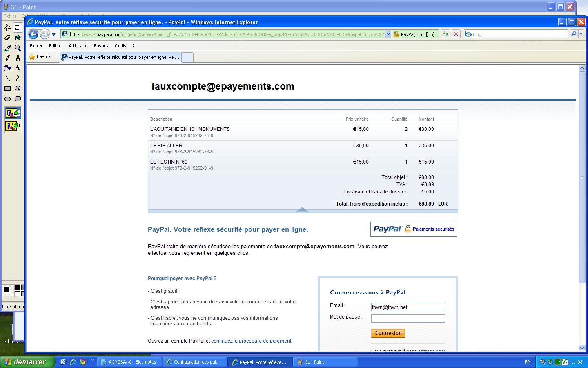Expand the quick launch overflow chevron
The image size is (588, 368).
(x=92, y=360)
